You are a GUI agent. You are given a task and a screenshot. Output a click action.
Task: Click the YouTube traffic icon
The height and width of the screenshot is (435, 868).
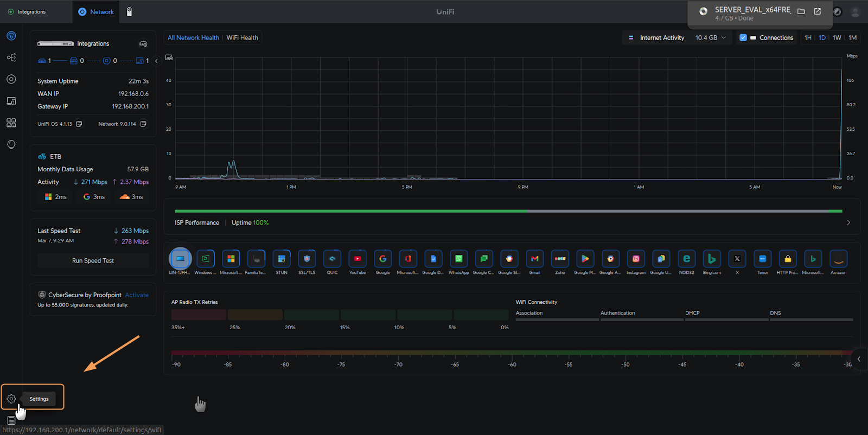tap(358, 259)
